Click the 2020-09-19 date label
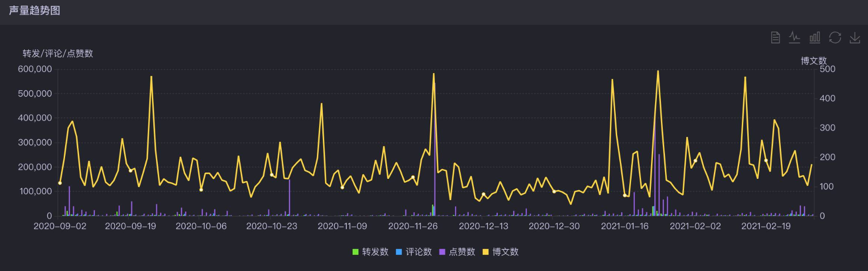The width and height of the screenshot is (868, 271). (131, 226)
